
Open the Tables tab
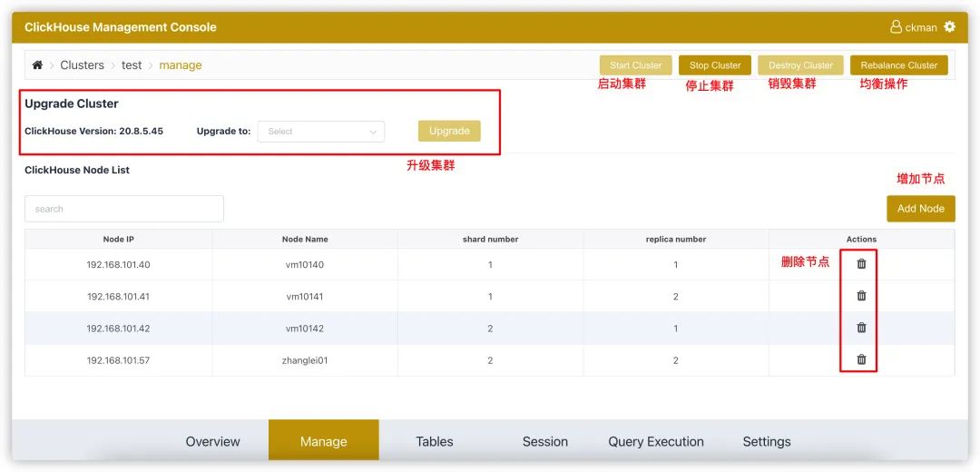tap(435, 441)
